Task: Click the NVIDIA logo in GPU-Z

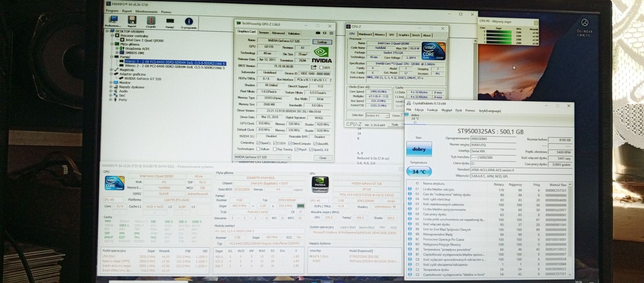Action: pos(321,55)
